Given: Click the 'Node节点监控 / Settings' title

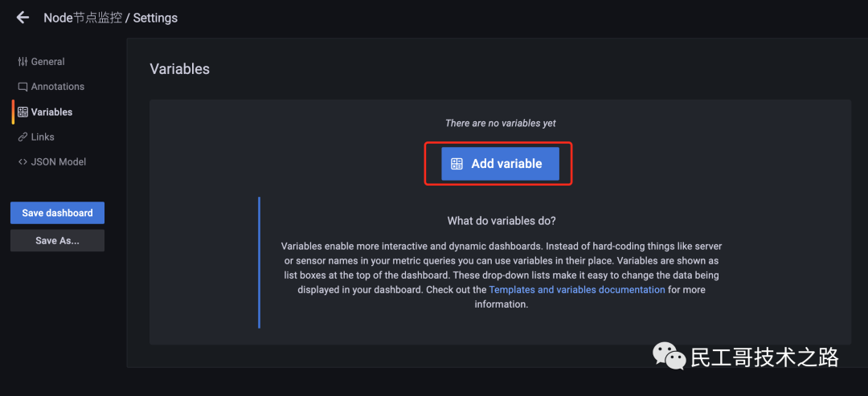Looking at the screenshot, I should click(111, 18).
